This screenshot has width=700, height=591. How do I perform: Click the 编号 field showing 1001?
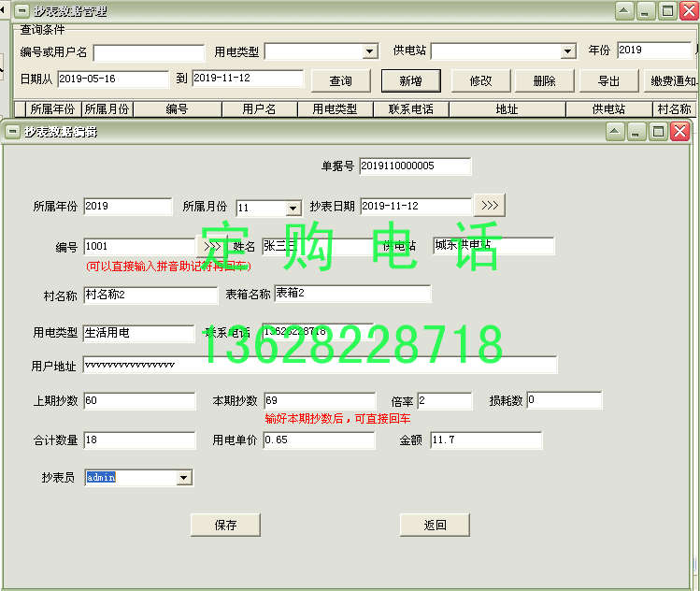tap(139, 247)
